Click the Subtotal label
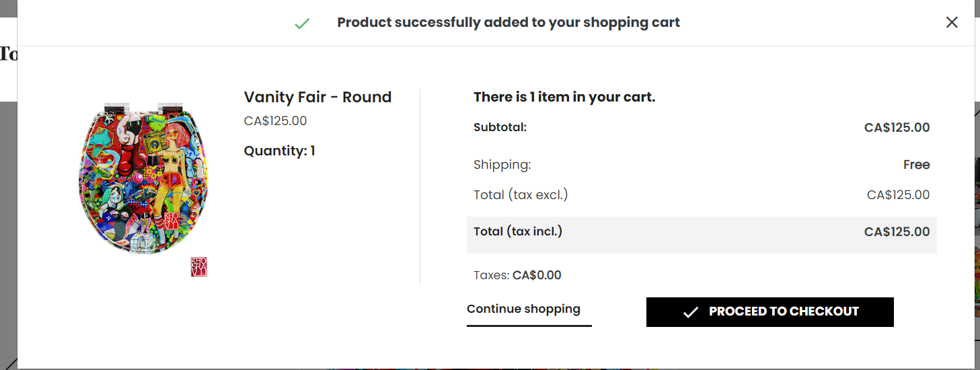The width and height of the screenshot is (980, 370). click(500, 127)
